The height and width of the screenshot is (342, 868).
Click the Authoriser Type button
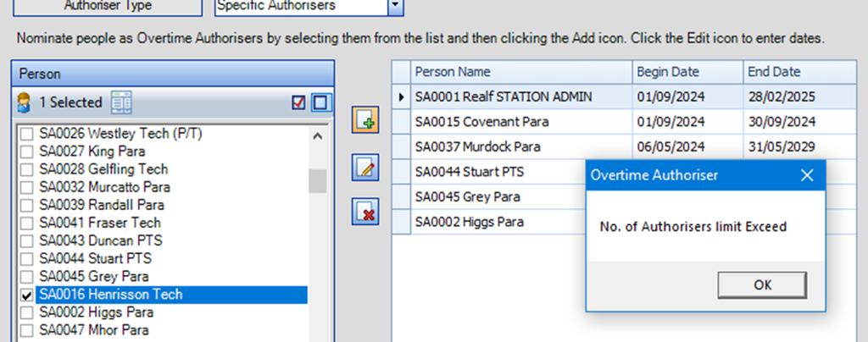point(108,7)
